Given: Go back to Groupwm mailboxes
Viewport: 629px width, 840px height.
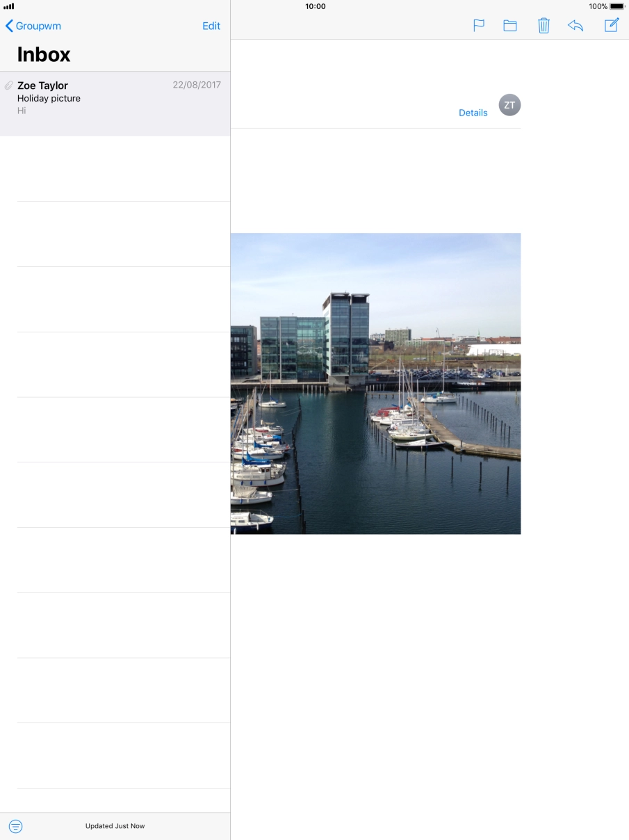Looking at the screenshot, I should 33,26.
